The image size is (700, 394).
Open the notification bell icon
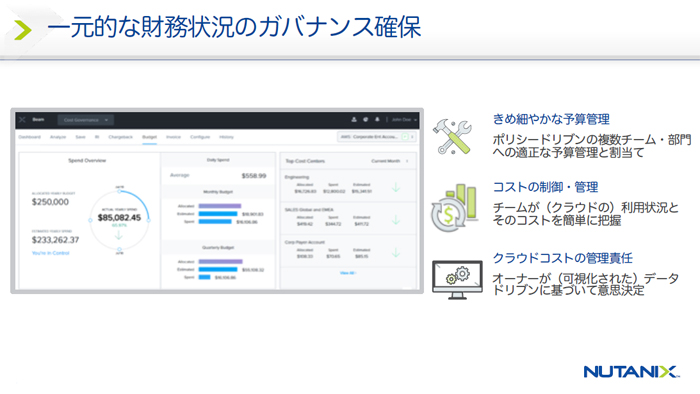click(x=377, y=120)
